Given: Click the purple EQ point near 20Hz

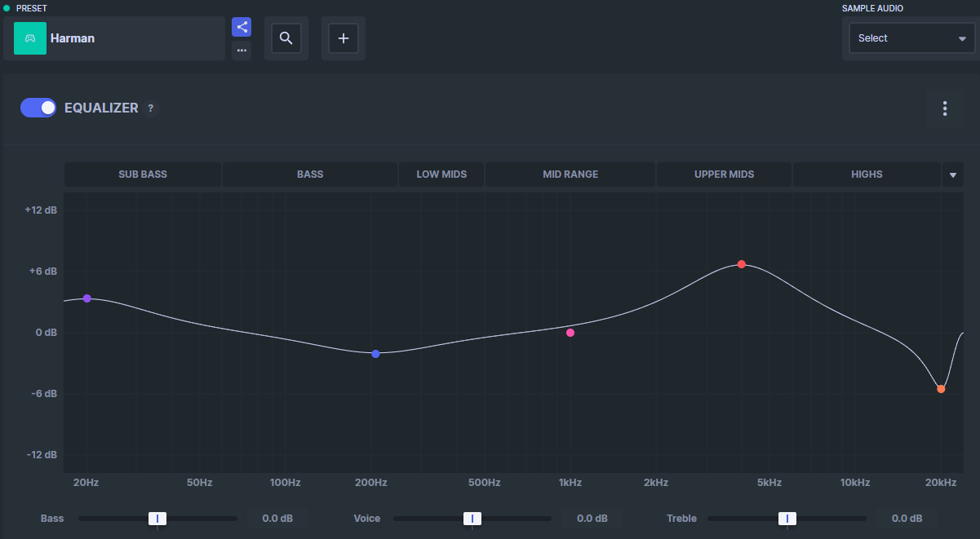Looking at the screenshot, I should (x=87, y=298).
